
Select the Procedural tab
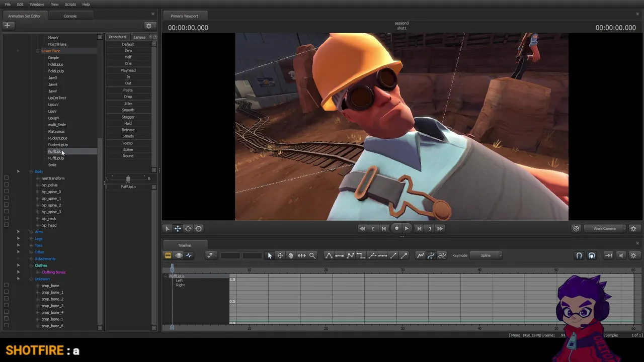[x=118, y=37]
